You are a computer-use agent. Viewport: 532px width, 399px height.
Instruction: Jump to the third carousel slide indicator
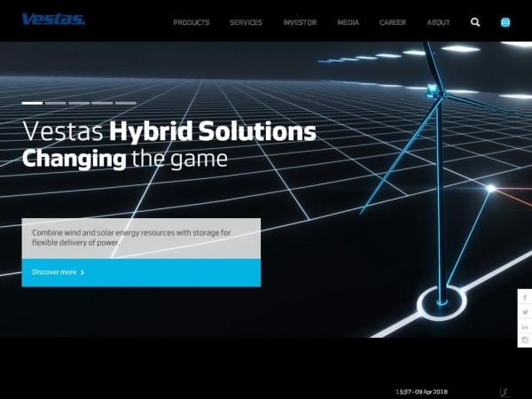[79, 103]
